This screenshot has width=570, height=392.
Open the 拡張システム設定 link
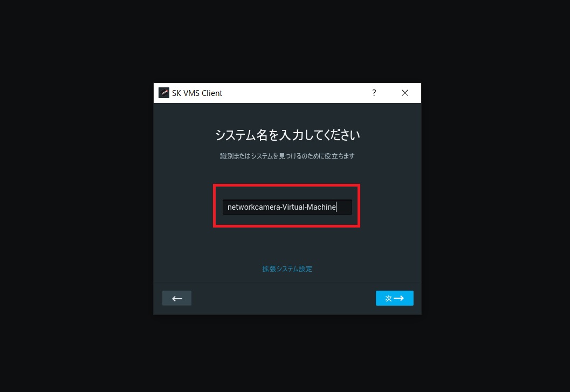tap(287, 269)
